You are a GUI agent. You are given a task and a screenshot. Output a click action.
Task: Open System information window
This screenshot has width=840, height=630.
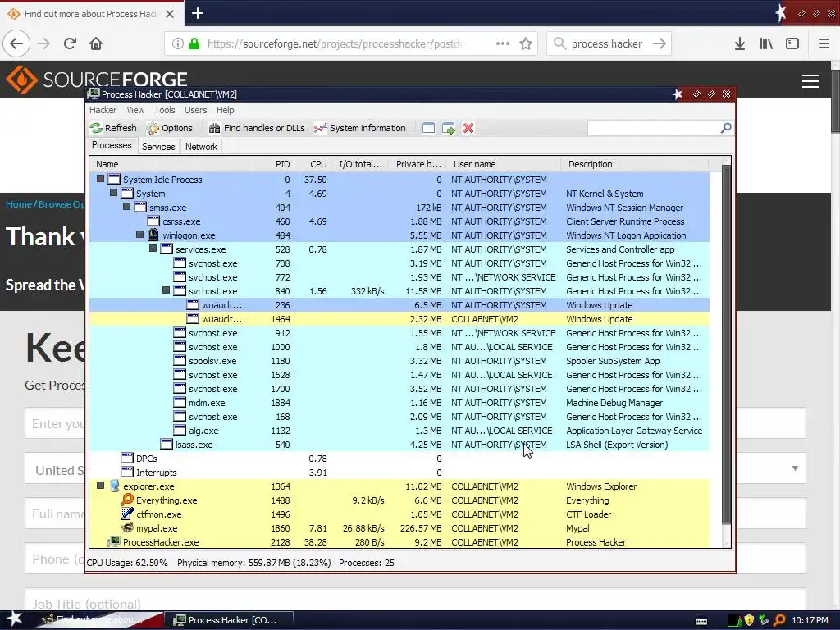coord(360,128)
